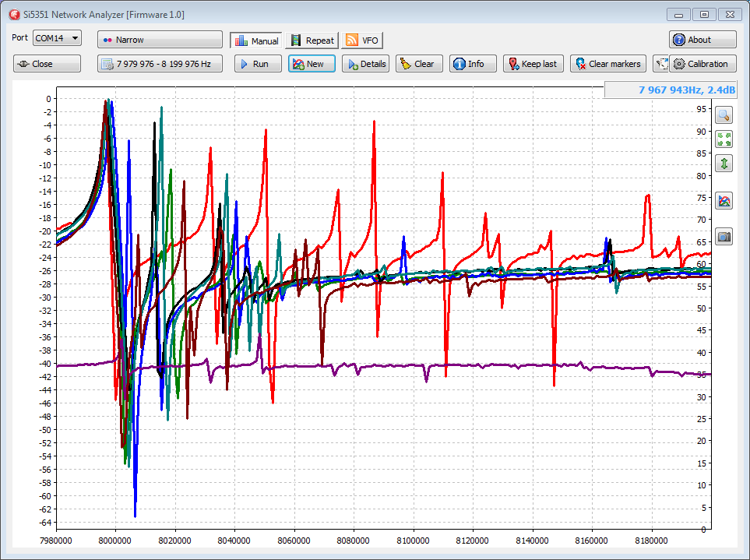
Task: Open the COM14 port dropdown
Action: tap(57, 38)
